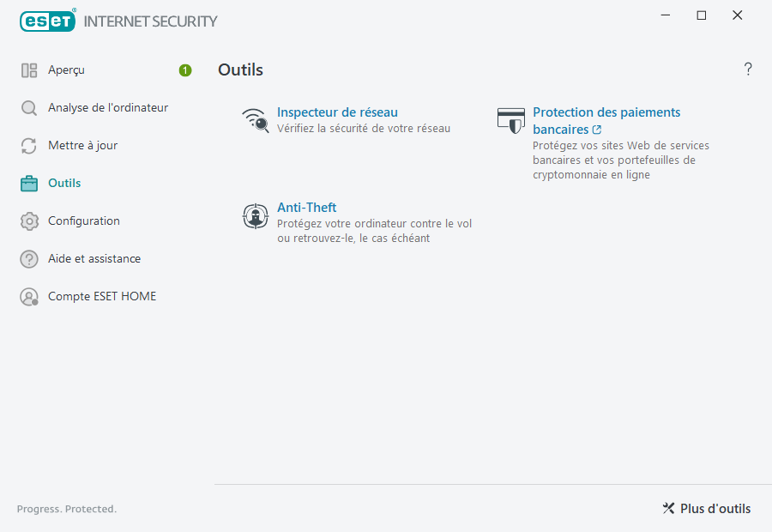Click the Anti-Theft shield icon

click(x=255, y=216)
